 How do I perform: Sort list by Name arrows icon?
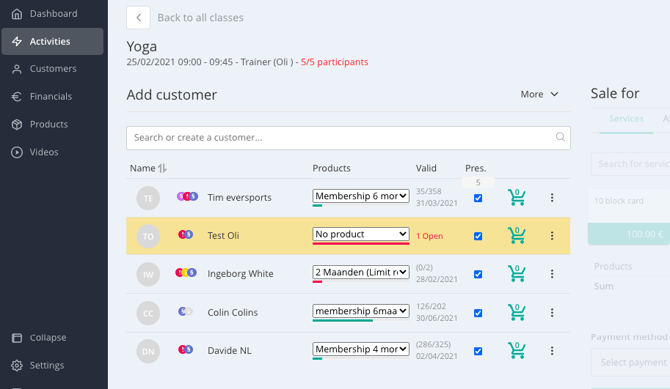162,168
